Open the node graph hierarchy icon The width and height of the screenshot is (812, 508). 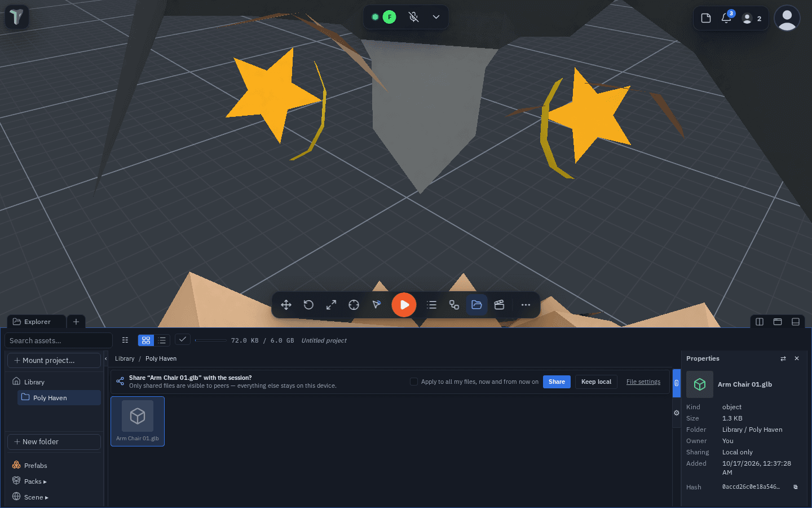tap(454, 305)
